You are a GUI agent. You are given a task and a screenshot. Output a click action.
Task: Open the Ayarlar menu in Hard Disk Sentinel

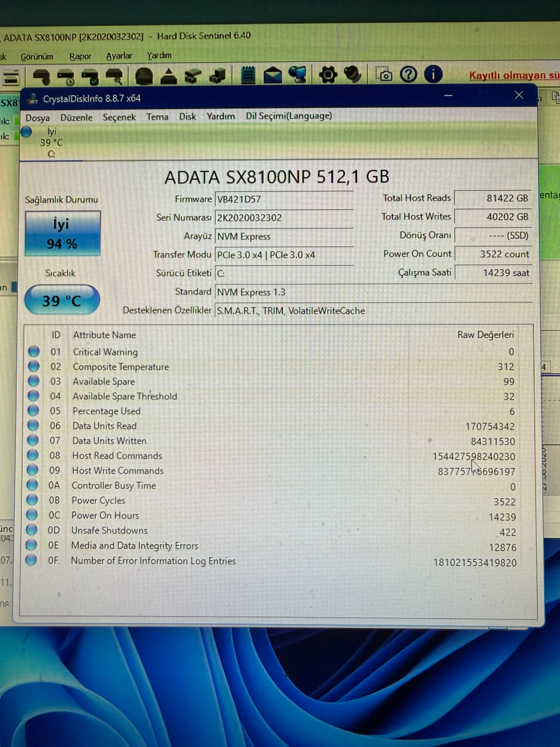coord(119,56)
